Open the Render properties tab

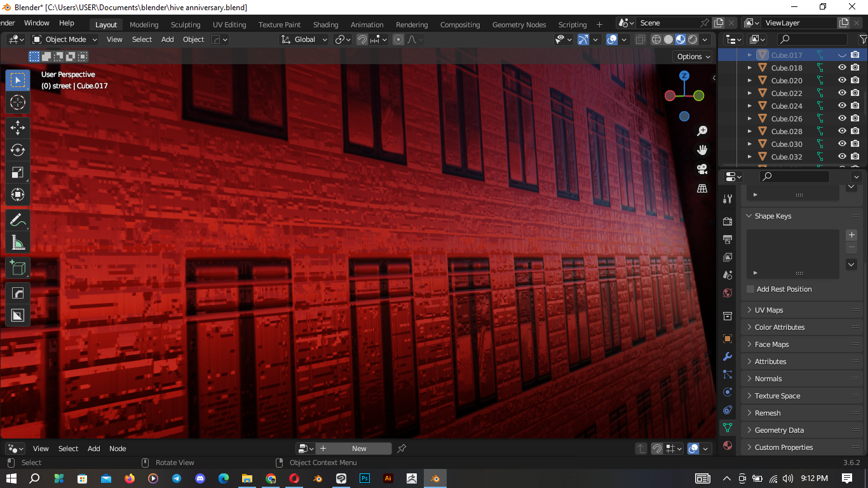(728, 221)
